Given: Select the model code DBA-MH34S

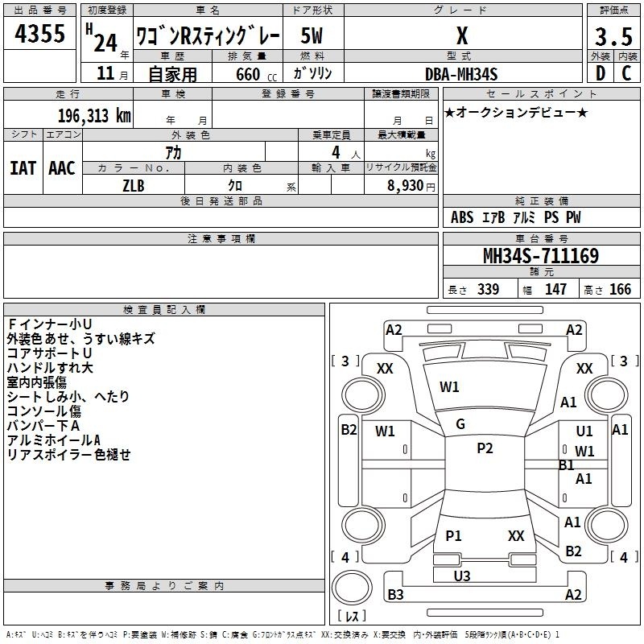Looking at the screenshot, I should [461, 73].
